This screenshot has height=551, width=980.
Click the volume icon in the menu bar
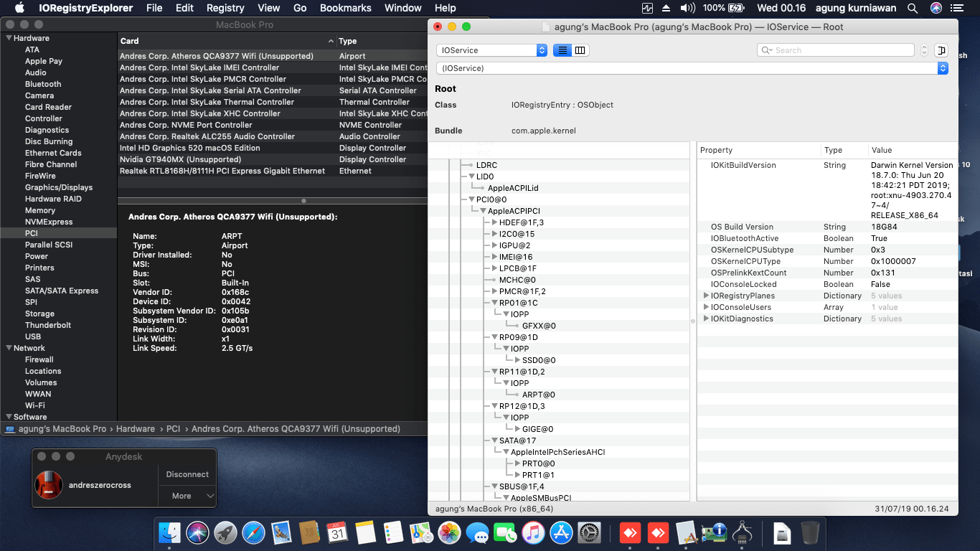(687, 8)
